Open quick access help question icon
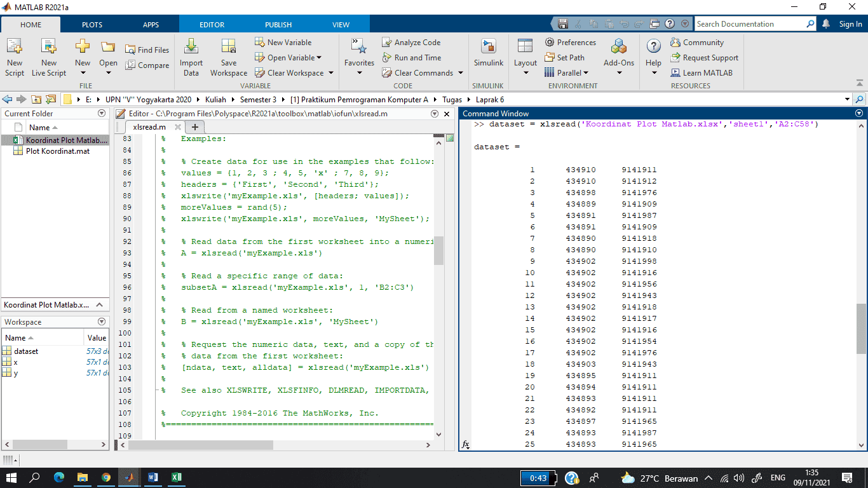The width and height of the screenshot is (868, 488). [670, 24]
